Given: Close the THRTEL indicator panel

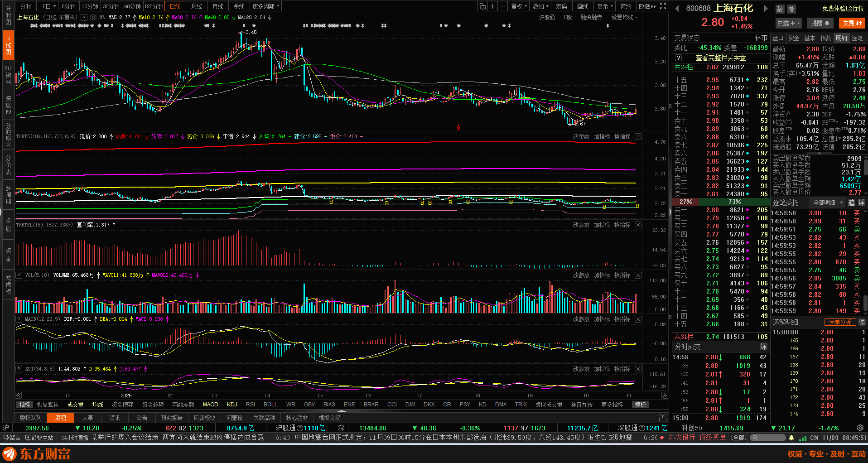Looking at the screenshot, I should pyautogui.click(x=638, y=225).
